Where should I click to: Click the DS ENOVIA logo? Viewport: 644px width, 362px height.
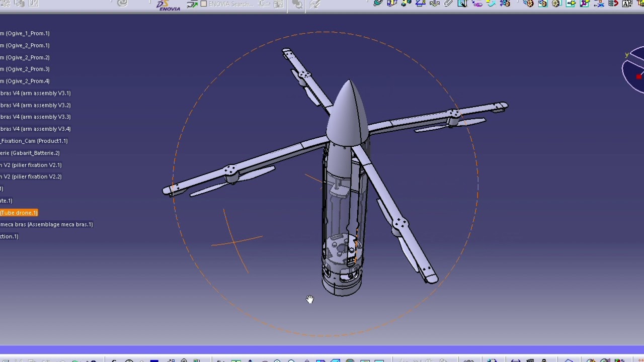168,5
